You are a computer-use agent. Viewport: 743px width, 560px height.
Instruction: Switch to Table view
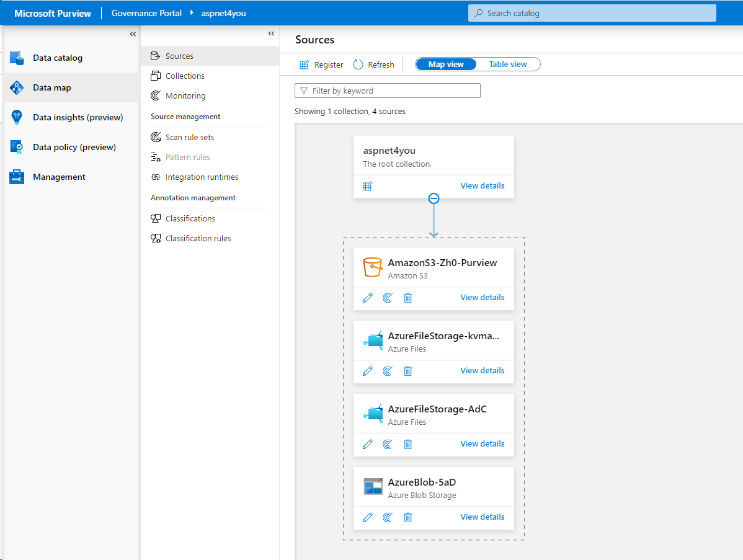pyautogui.click(x=508, y=64)
